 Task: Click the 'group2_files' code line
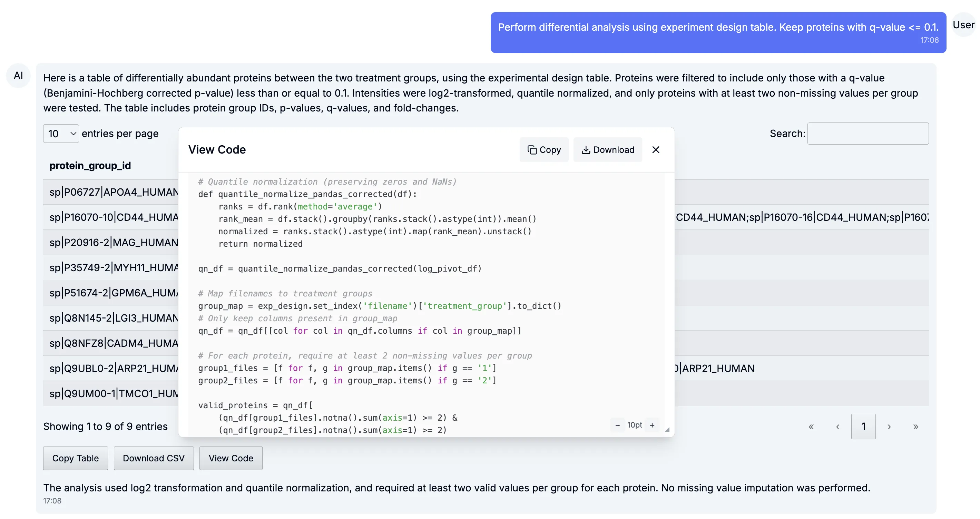[347, 381]
